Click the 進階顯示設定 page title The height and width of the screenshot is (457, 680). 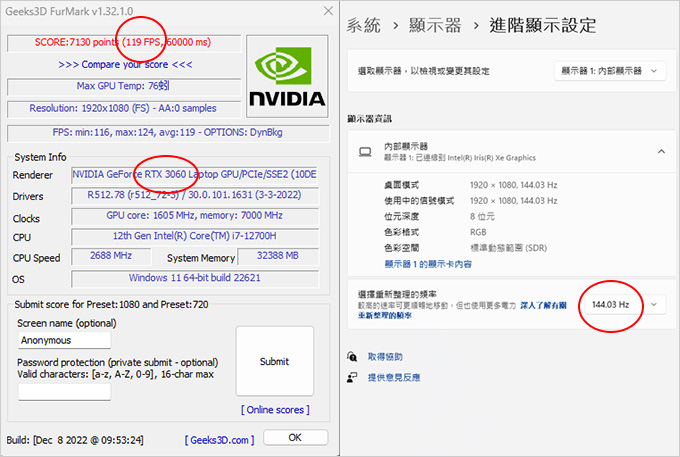[543, 26]
